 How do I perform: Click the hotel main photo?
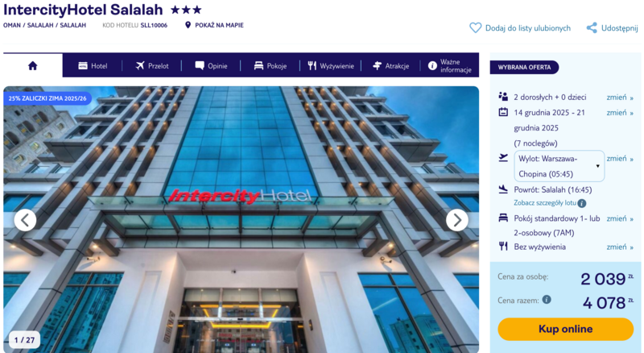pyautogui.click(x=241, y=219)
